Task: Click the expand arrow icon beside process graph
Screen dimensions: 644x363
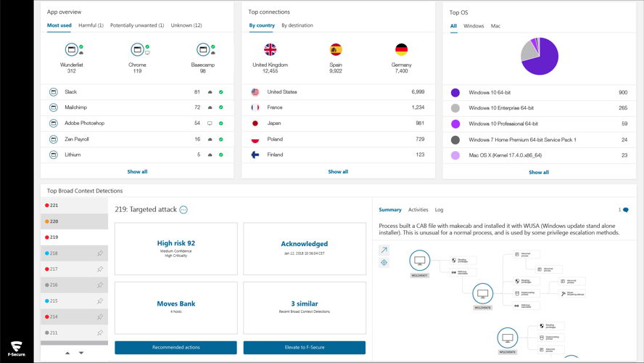Action: (384, 250)
